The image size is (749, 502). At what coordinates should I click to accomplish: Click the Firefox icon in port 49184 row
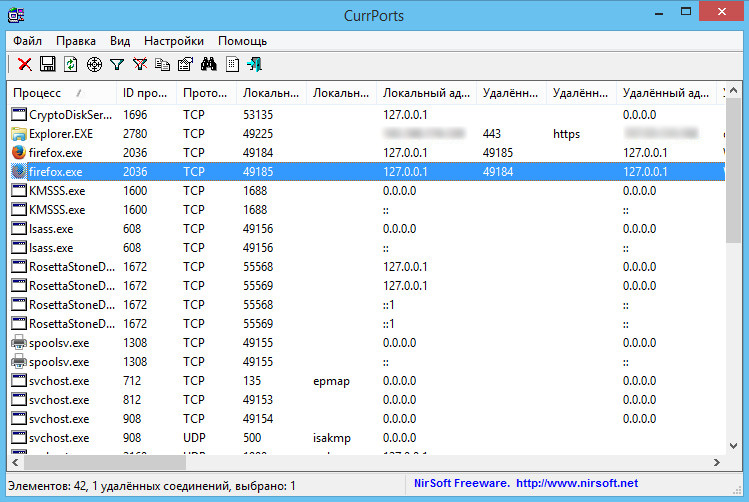[19, 152]
